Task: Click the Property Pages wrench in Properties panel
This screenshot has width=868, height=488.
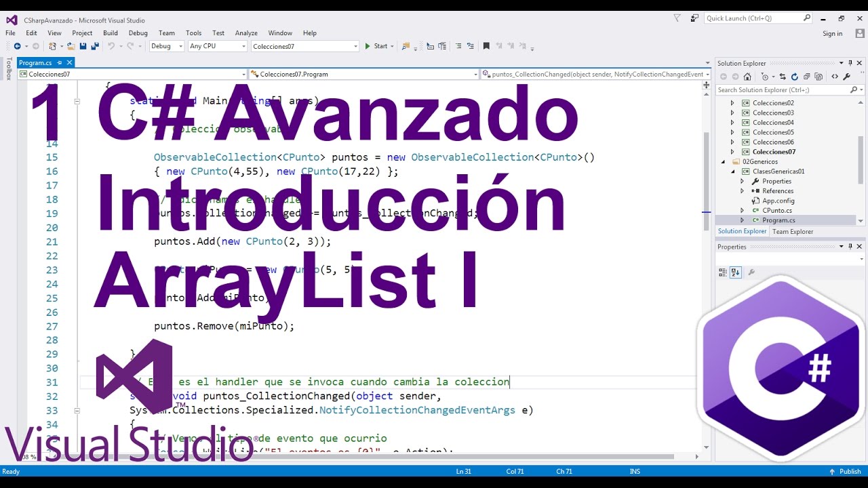Action: point(751,272)
